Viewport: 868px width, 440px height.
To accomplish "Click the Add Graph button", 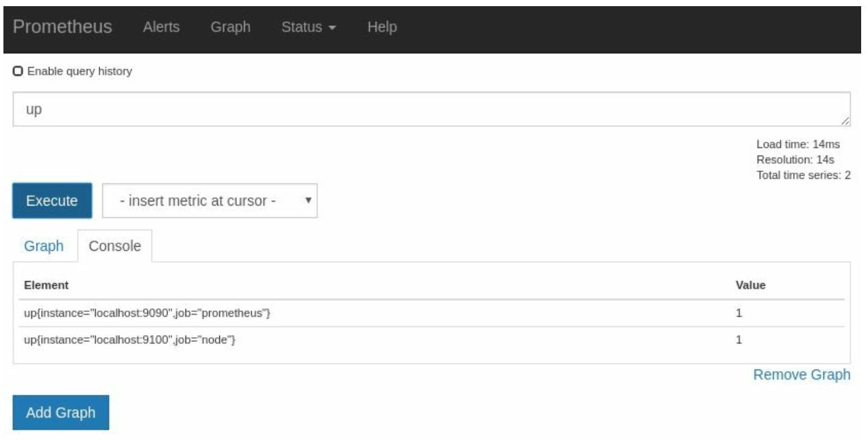I will click(x=60, y=413).
